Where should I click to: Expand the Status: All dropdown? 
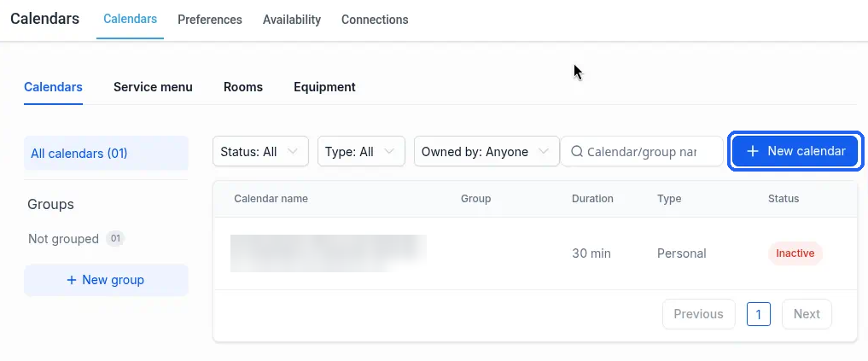(260, 151)
